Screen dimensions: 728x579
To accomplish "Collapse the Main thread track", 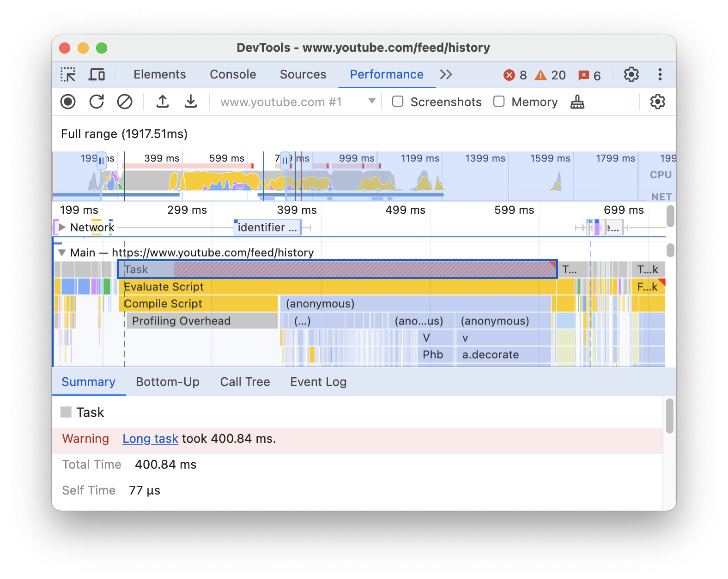I will [62, 253].
